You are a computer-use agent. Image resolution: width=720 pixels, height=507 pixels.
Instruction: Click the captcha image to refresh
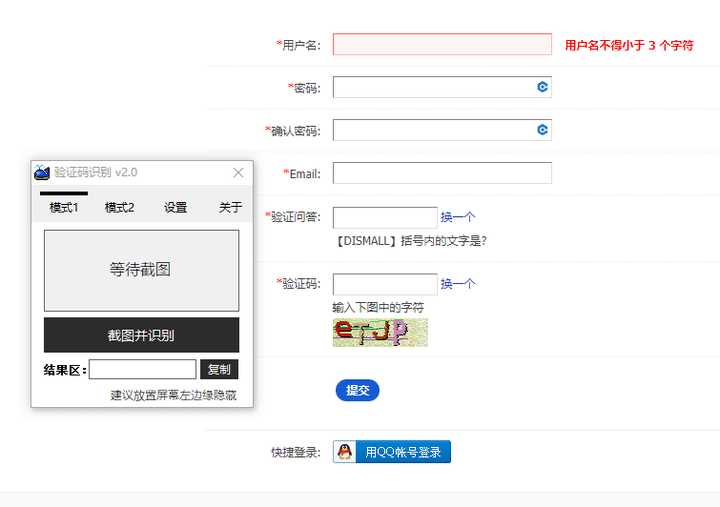[x=380, y=332]
